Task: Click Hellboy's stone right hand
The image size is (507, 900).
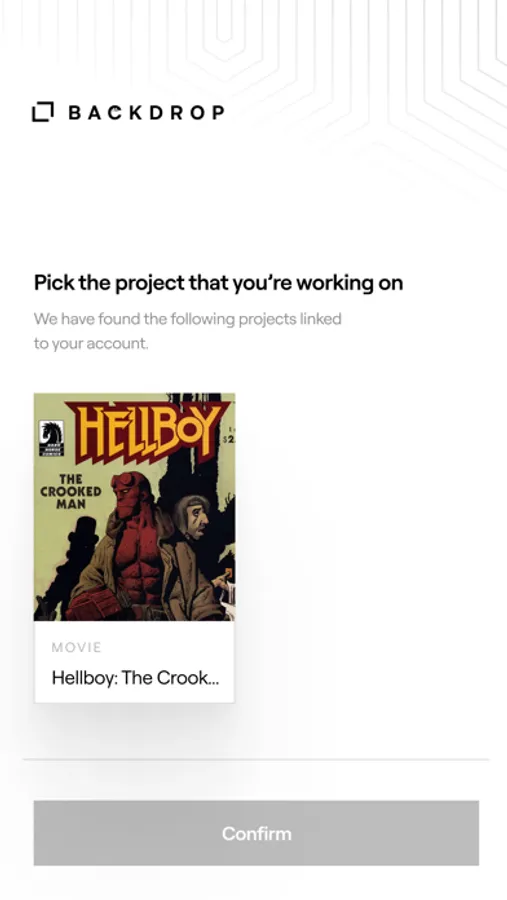Action: 94,606
